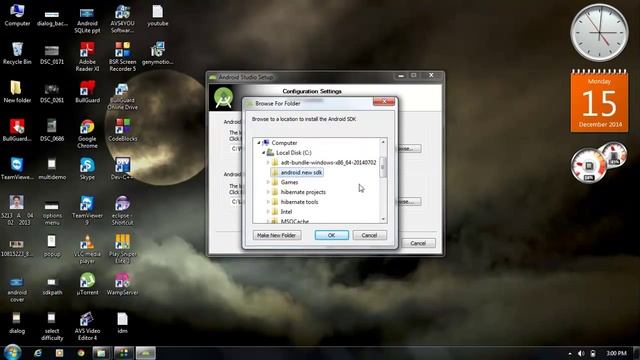Image resolution: width=640 pixels, height=360 pixels.
Task: Select the VLC media player shortcut
Action: point(87,249)
